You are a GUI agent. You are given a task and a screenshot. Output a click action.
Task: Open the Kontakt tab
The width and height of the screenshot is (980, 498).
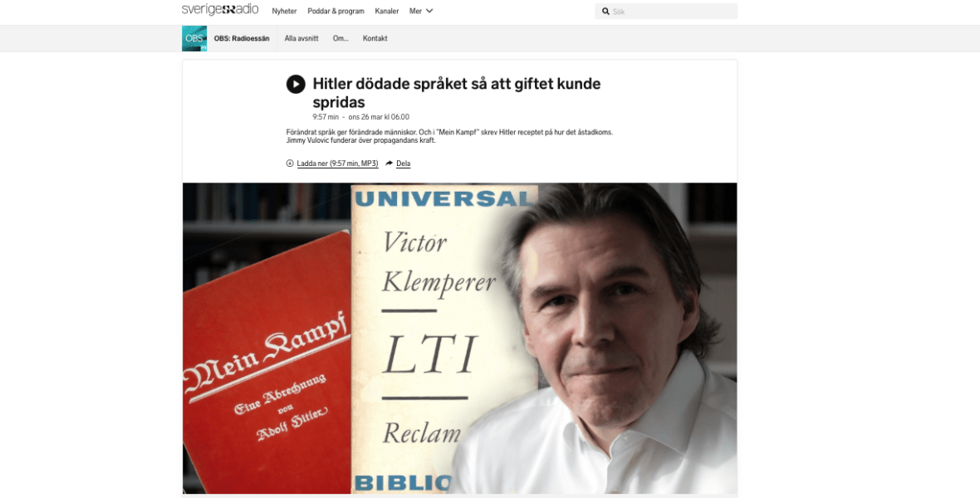(x=375, y=39)
